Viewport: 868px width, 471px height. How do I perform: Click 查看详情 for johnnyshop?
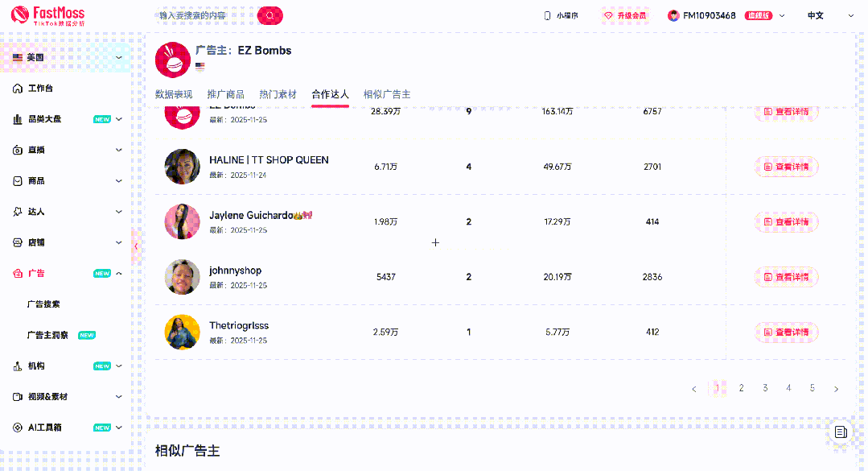coord(786,277)
